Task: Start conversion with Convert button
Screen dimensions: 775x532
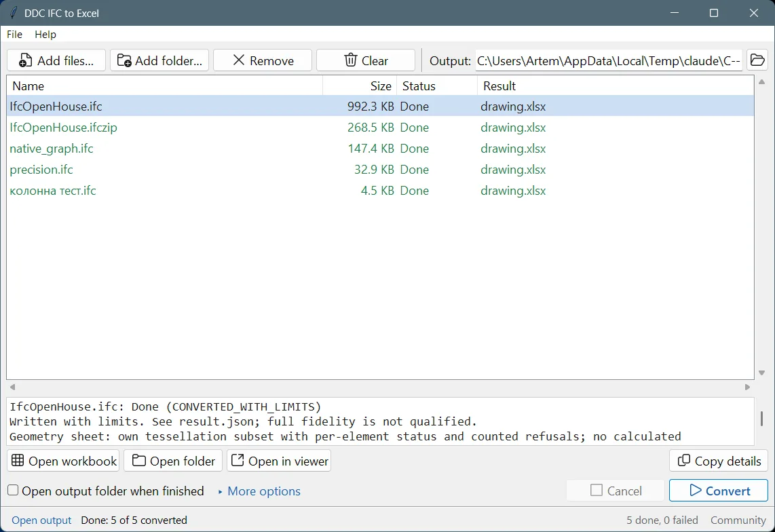Action: (719, 491)
